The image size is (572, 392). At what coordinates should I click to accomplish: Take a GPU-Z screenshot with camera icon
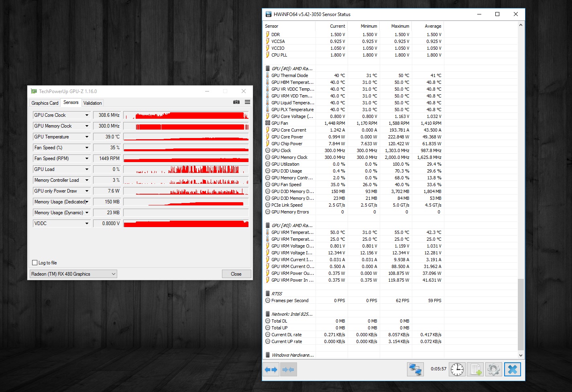coord(236,102)
